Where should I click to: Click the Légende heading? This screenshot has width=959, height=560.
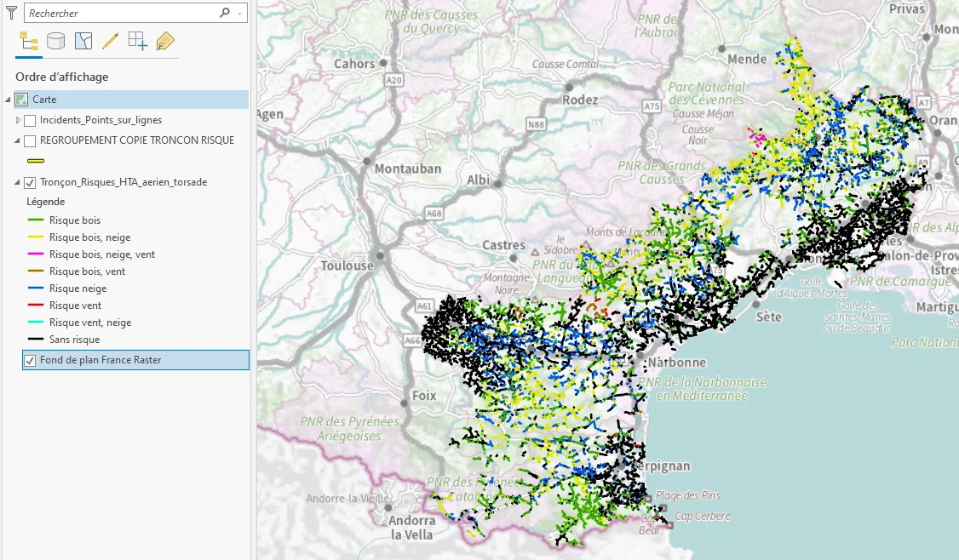pyautogui.click(x=45, y=202)
